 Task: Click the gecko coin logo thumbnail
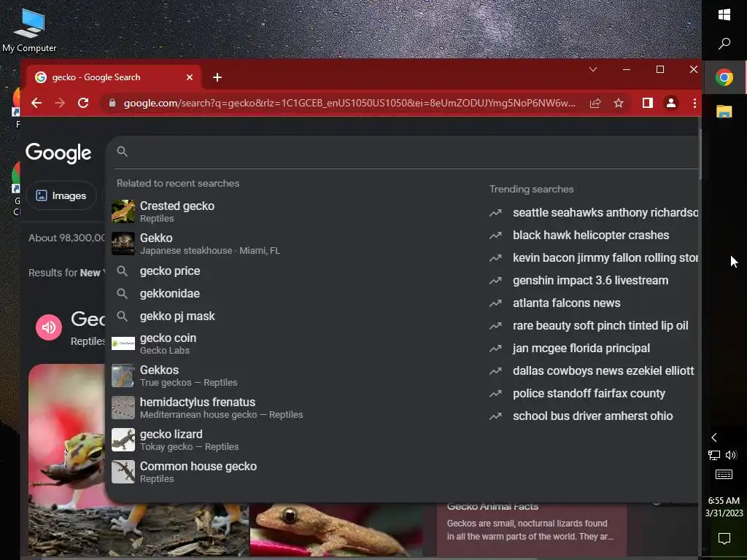pos(123,343)
